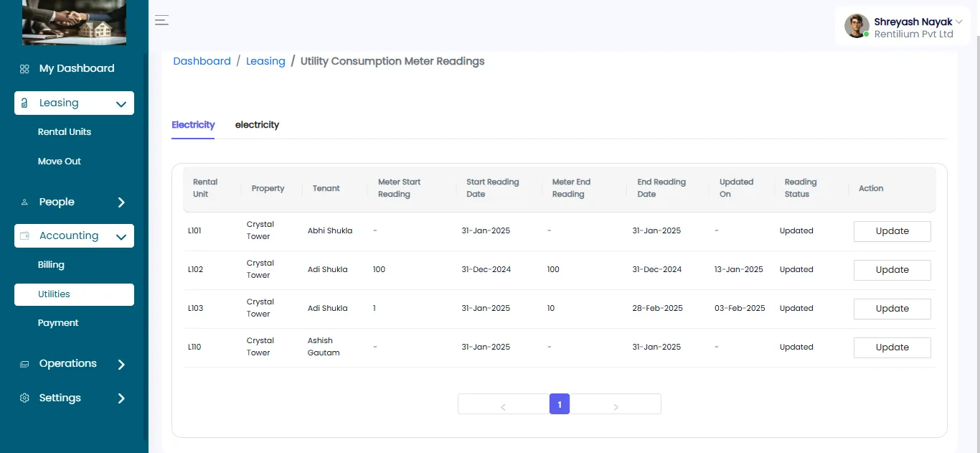This screenshot has width=980, height=453.
Task: Click the 13-Jan-2025 updated date
Action: tap(739, 270)
